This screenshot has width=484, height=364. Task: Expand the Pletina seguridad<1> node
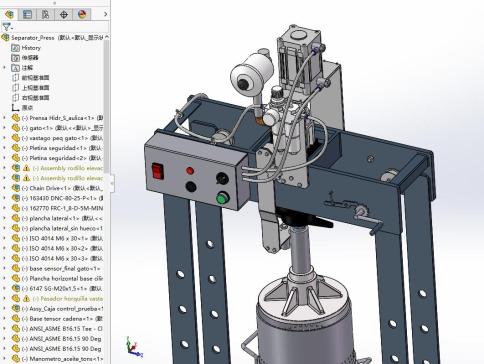pos(4,148)
